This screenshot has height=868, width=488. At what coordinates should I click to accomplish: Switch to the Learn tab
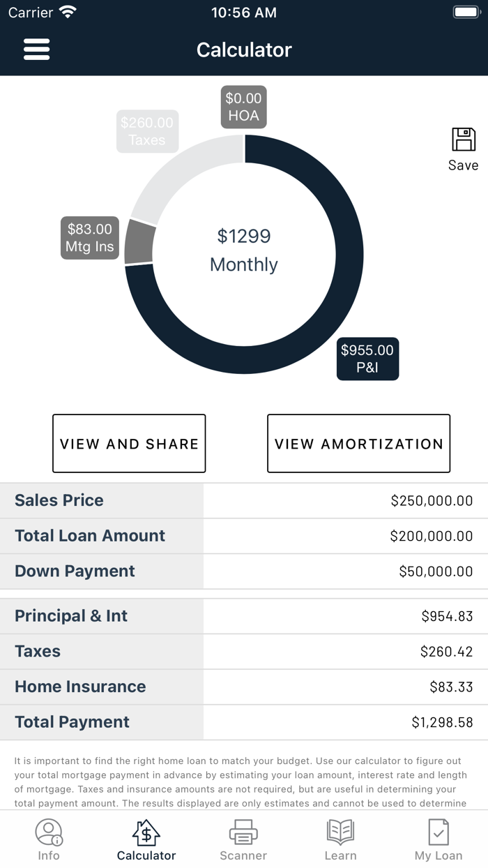point(341,839)
